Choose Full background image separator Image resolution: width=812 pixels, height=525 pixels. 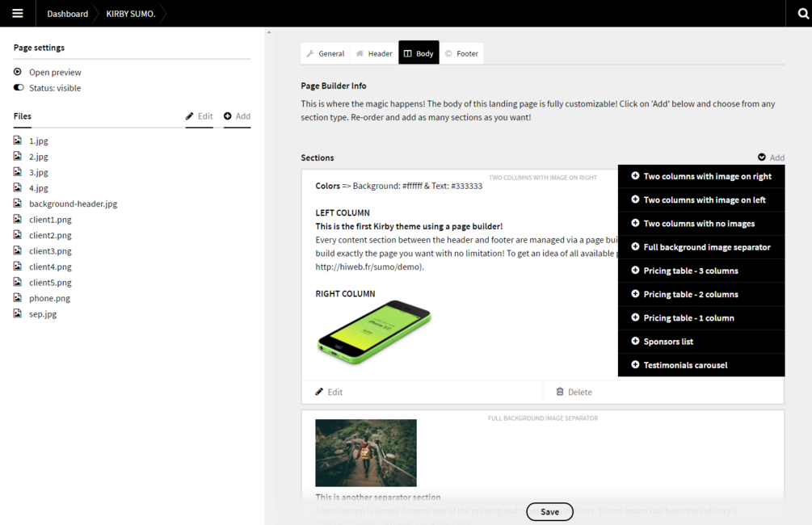pyautogui.click(x=701, y=247)
